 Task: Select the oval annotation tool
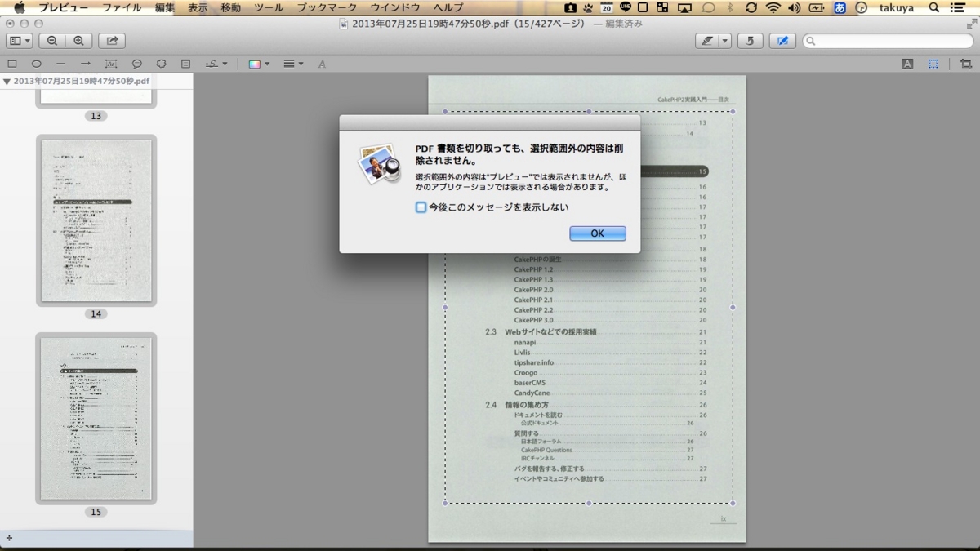click(37, 64)
